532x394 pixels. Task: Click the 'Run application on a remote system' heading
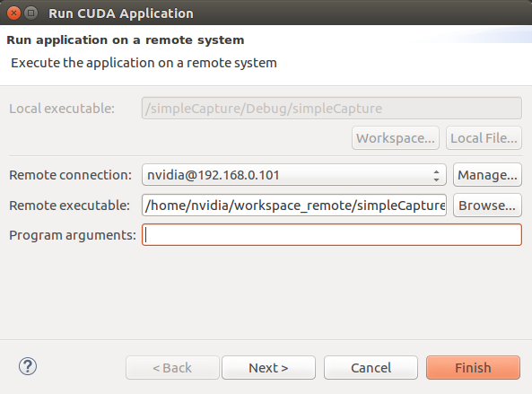[x=126, y=40]
